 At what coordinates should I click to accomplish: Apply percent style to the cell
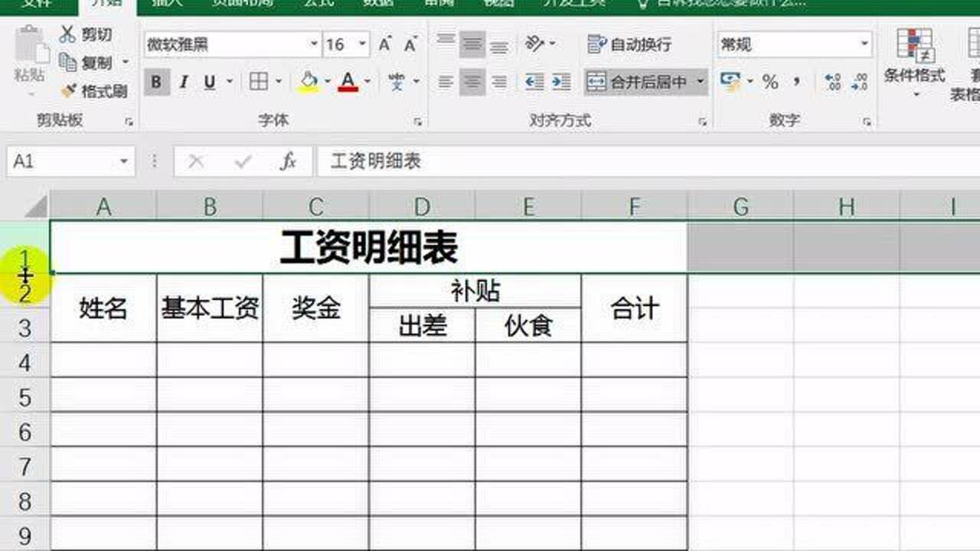click(770, 81)
